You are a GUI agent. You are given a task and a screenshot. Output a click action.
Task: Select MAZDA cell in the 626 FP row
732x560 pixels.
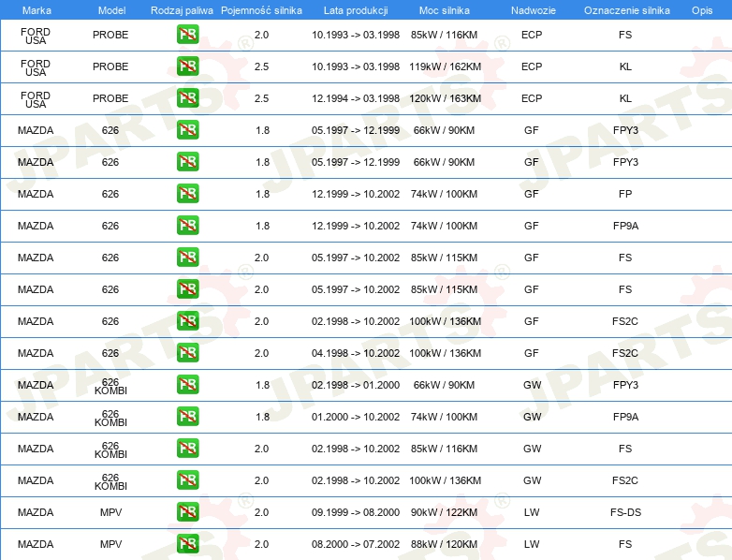click(36, 194)
